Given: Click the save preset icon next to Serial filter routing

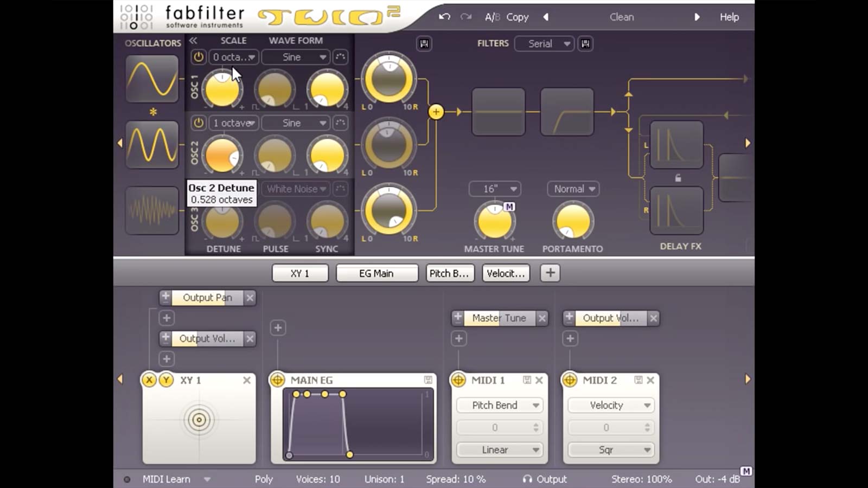Looking at the screenshot, I should coord(585,44).
